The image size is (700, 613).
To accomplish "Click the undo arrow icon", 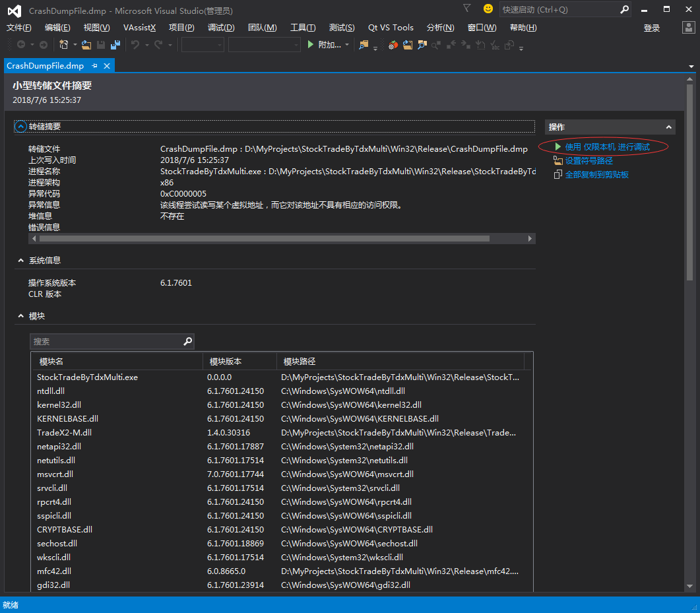I will coord(135,45).
